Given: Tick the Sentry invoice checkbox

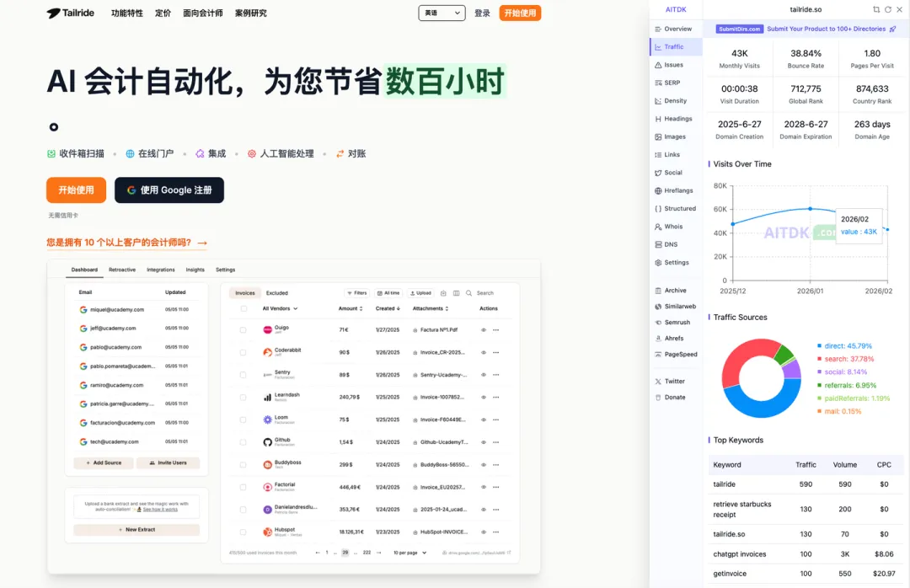Looking at the screenshot, I should 244,375.
